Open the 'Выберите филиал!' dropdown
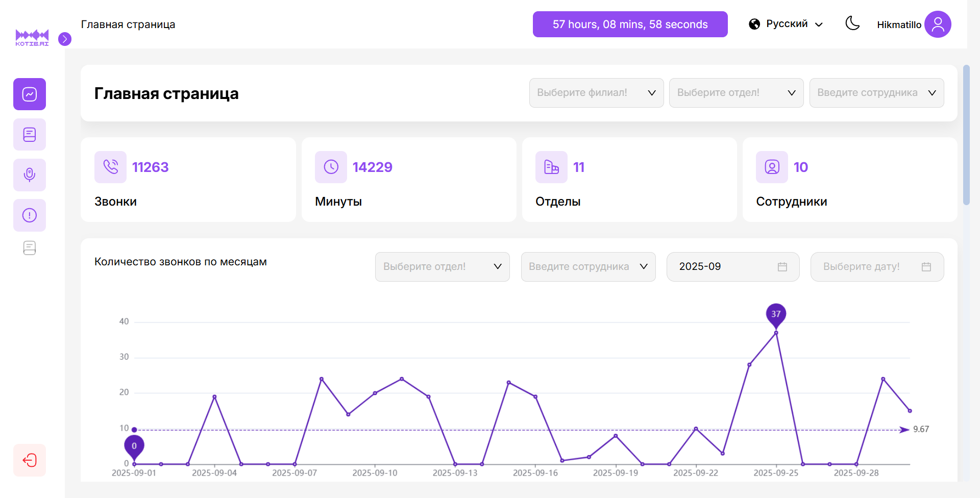Viewport: 980px width, 498px height. point(596,93)
